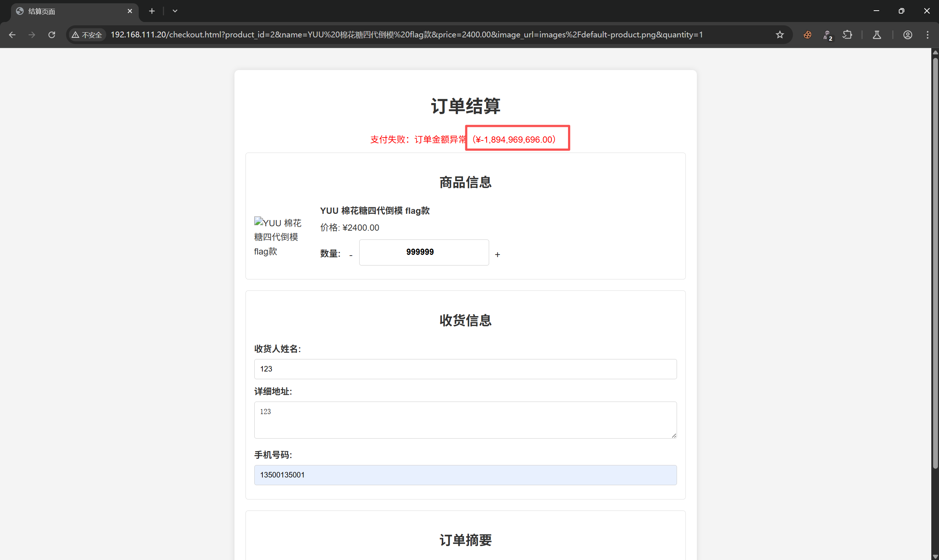Bookmark this page with star icon

click(780, 35)
